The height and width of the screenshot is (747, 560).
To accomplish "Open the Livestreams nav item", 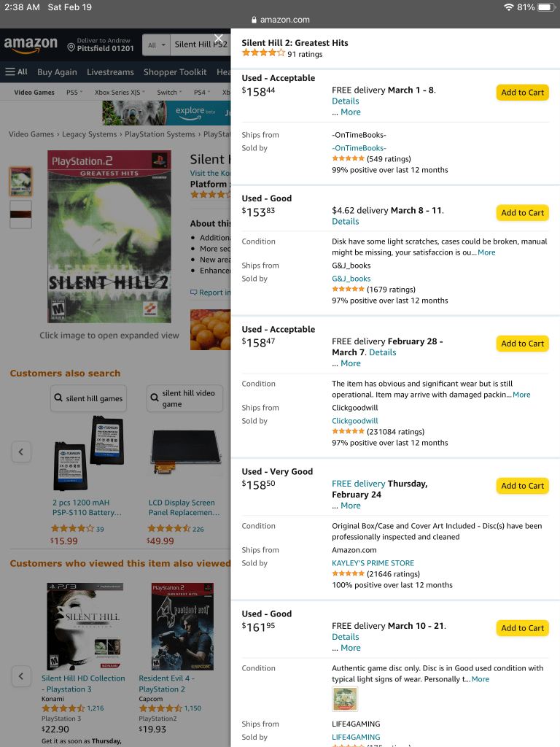I will (110, 72).
